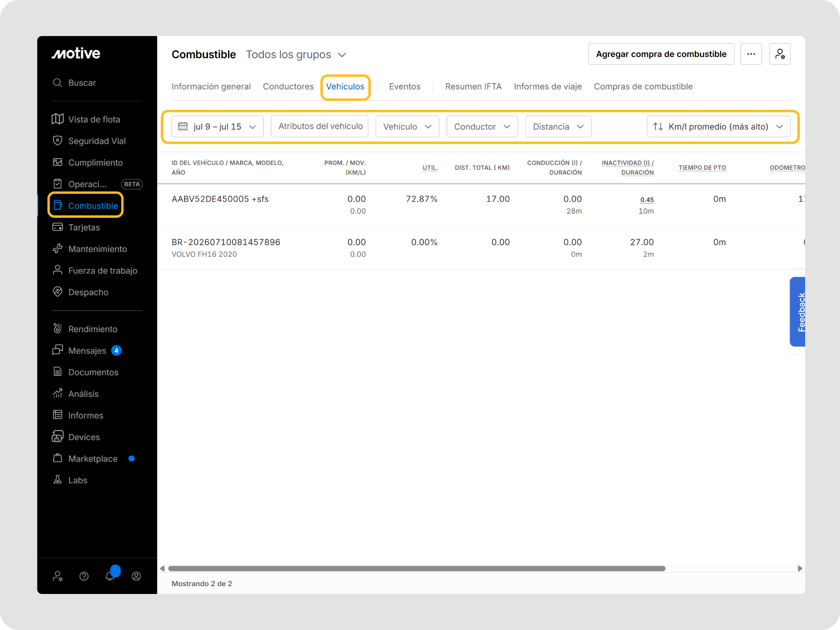Viewport: 840px width, 630px height.
Task: Click the UTIL. column header
Action: [x=430, y=168]
